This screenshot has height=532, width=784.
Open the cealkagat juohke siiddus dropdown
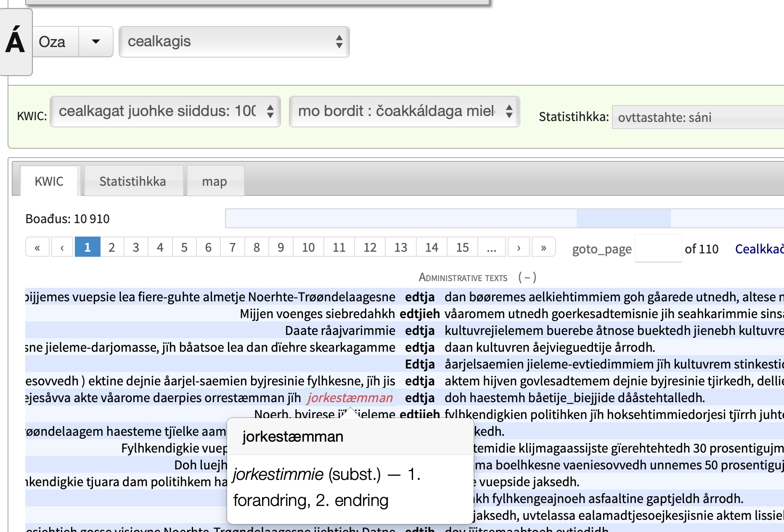(x=165, y=111)
